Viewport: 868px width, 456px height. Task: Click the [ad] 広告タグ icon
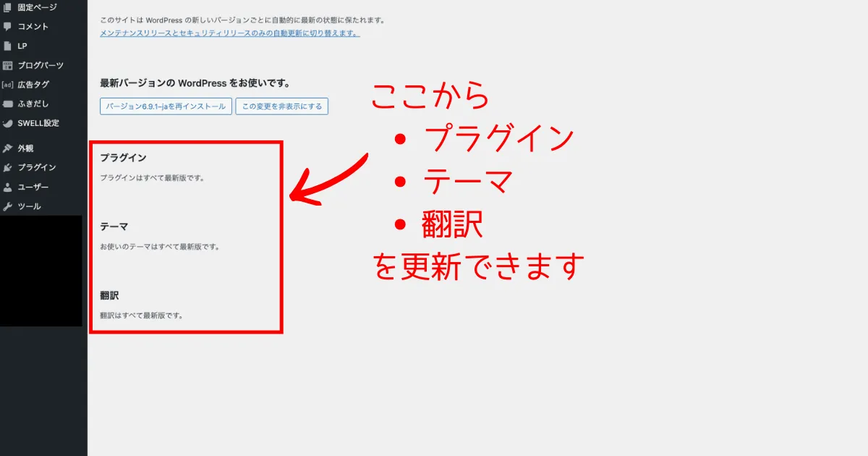point(8,85)
